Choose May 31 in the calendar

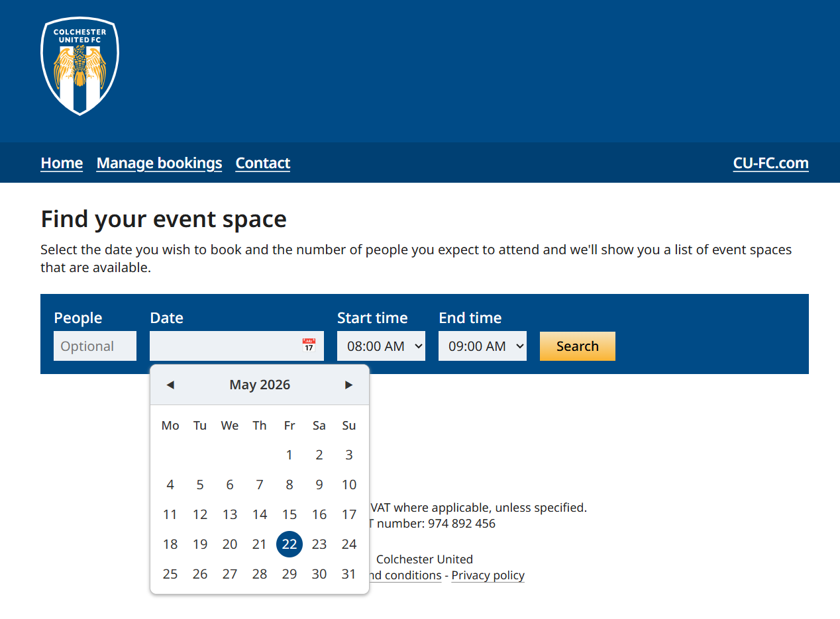pyautogui.click(x=349, y=574)
